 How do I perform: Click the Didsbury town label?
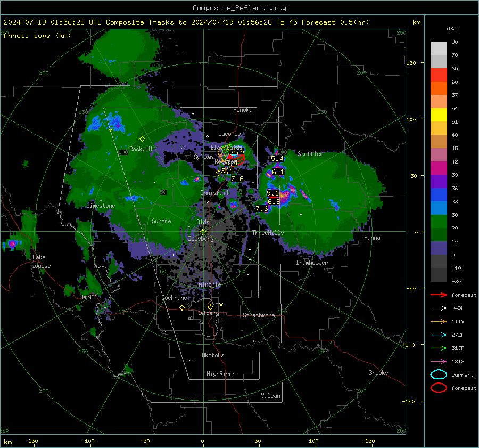pyautogui.click(x=201, y=239)
